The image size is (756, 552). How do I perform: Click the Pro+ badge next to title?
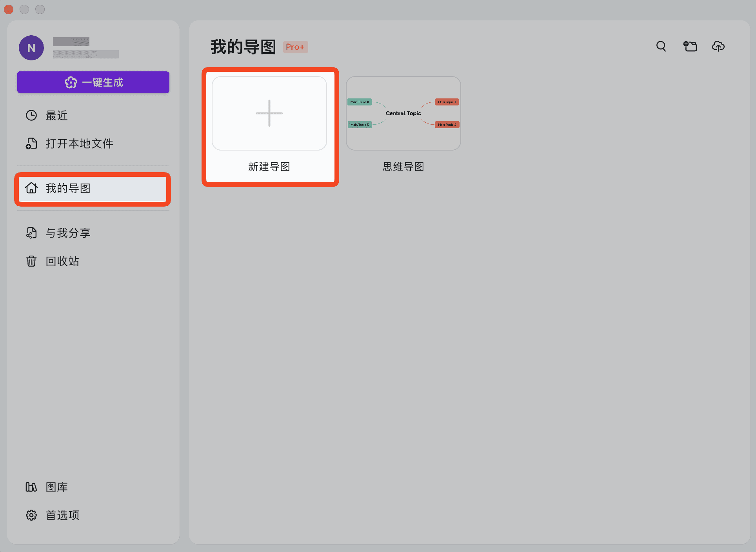[x=295, y=47]
